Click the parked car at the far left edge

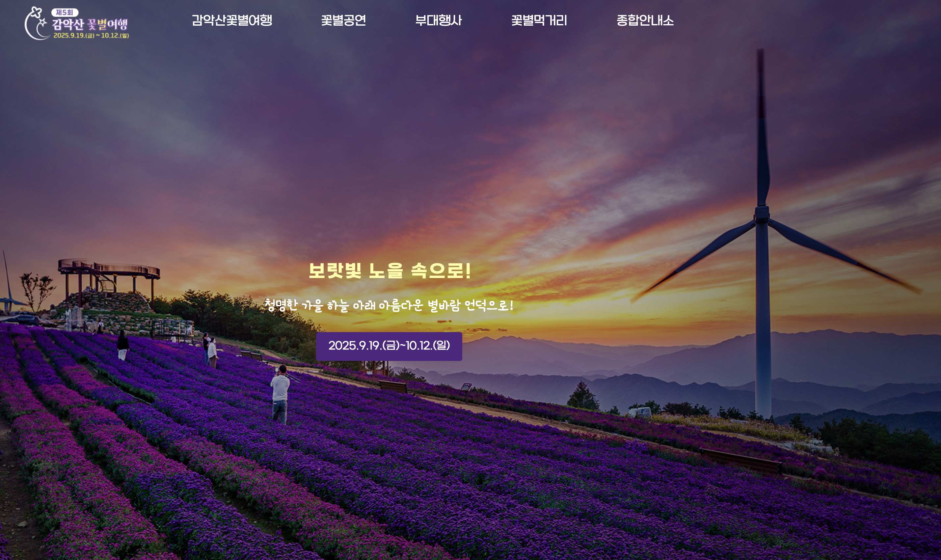point(21,319)
